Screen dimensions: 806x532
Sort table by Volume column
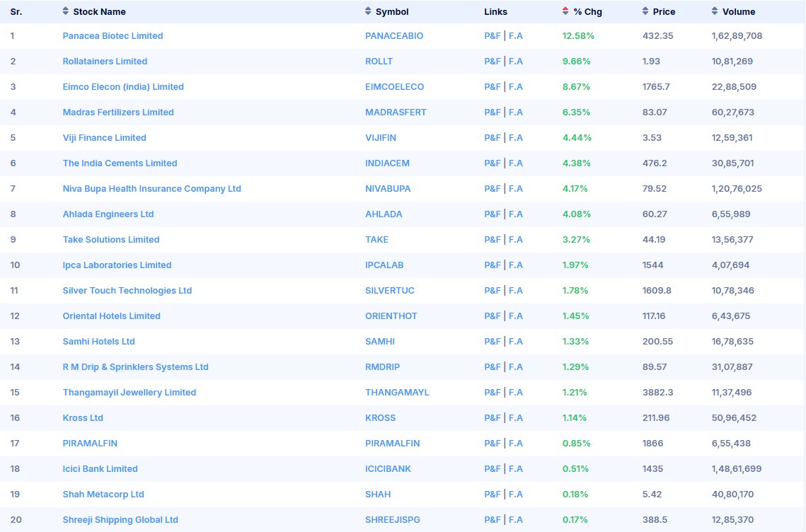click(x=734, y=12)
